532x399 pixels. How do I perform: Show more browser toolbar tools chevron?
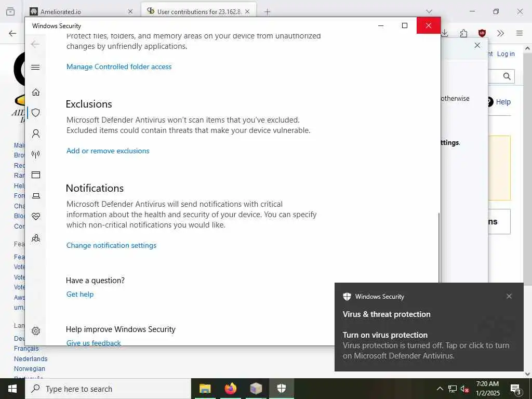coord(500,33)
